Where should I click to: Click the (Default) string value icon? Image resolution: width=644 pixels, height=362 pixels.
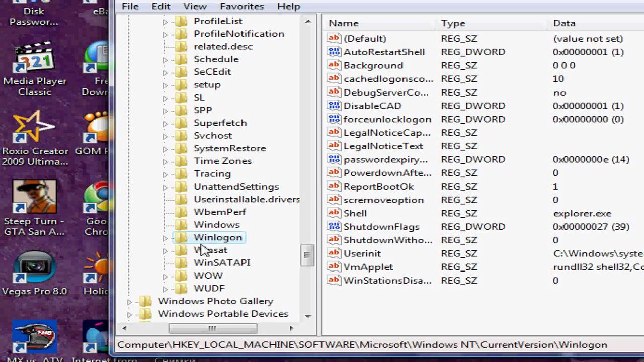[334, 38]
